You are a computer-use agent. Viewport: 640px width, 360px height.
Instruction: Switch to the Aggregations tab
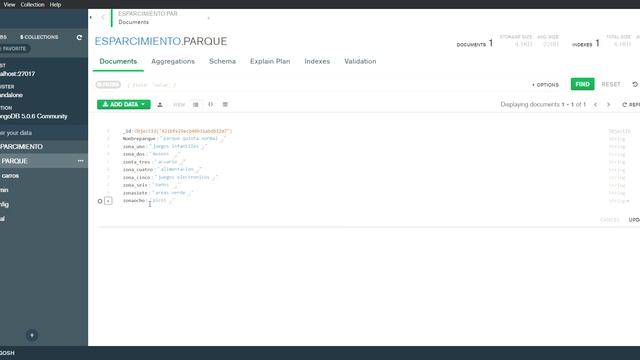pos(173,61)
